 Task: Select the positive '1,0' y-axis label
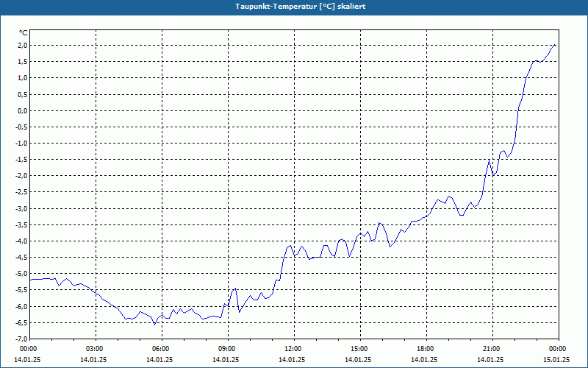(x=23, y=78)
